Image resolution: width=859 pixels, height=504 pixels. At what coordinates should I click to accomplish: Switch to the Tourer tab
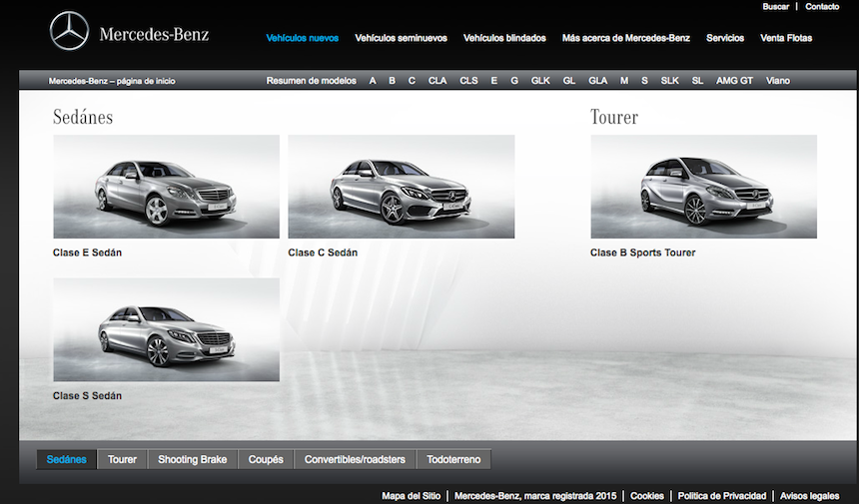pos(122,460)
